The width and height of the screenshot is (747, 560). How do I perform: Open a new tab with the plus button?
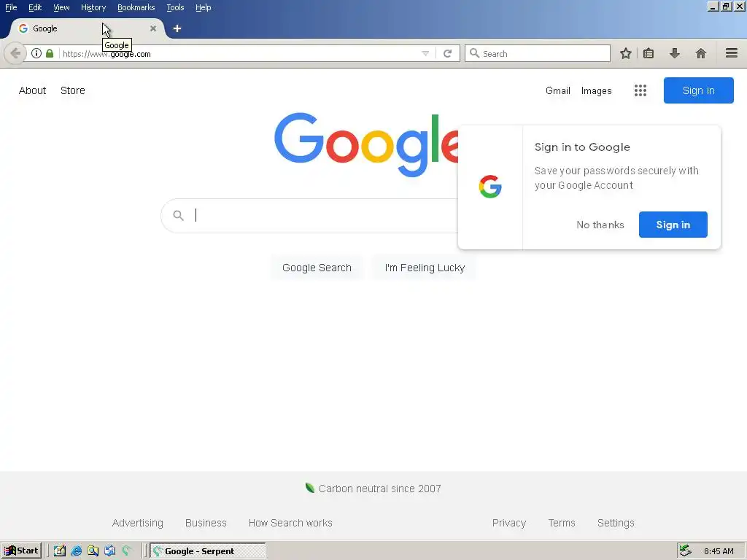point(177,28)
